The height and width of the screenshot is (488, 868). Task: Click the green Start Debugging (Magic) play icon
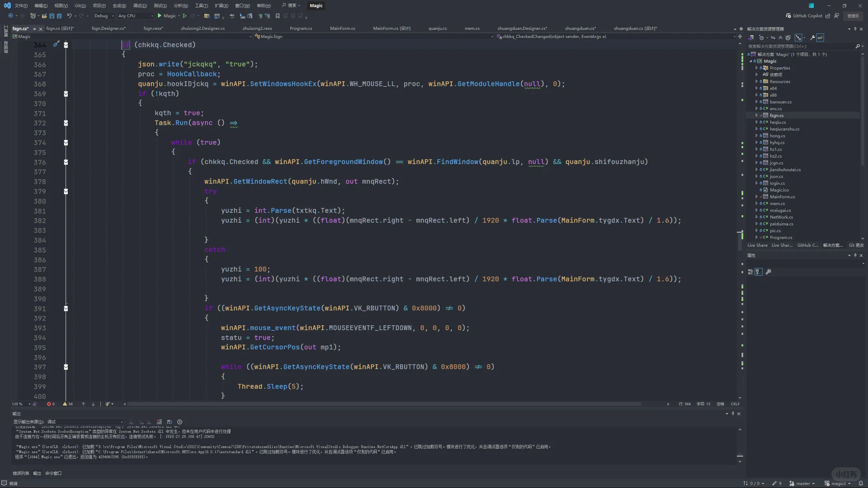point(160,16)
